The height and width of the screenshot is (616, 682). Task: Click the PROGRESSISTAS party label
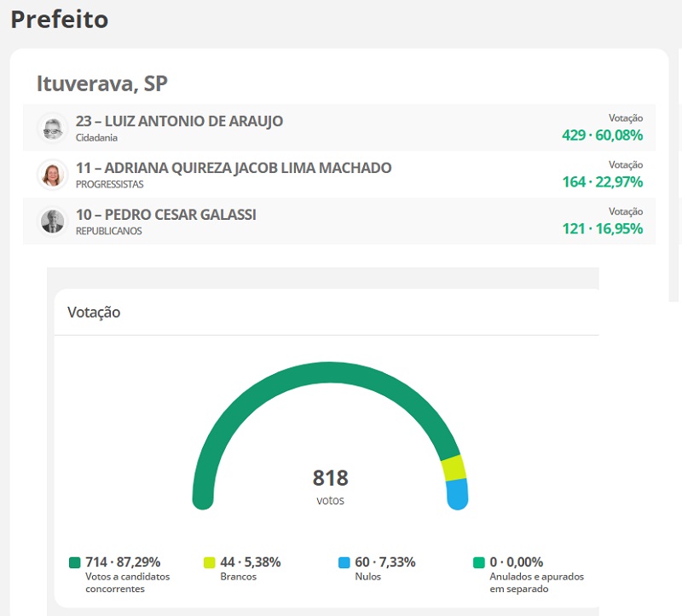110,184
